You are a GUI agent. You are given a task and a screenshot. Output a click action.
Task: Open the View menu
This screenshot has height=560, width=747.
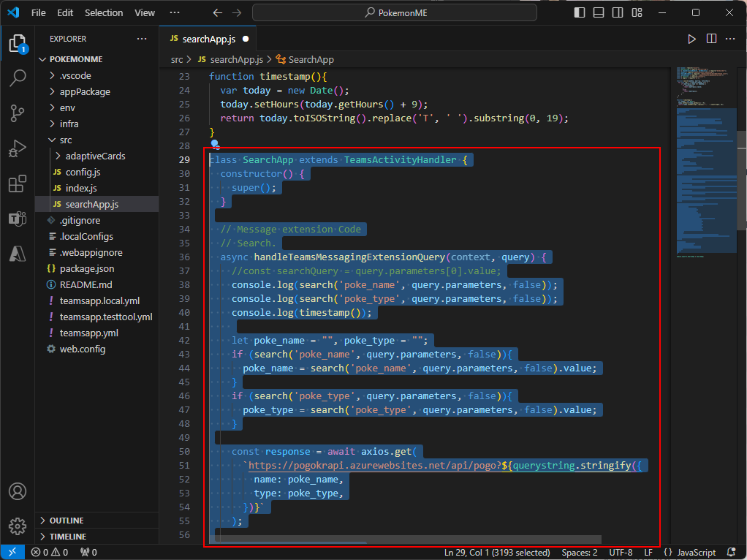[145, 13]
